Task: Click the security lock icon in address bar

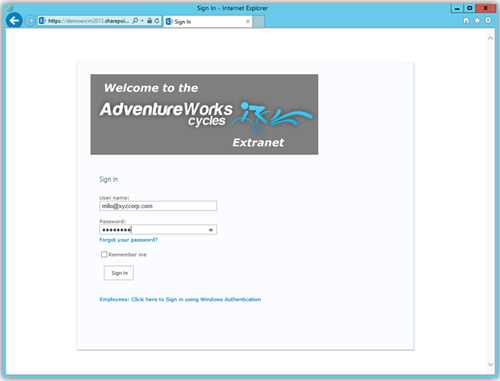Action: click(150, 21)
